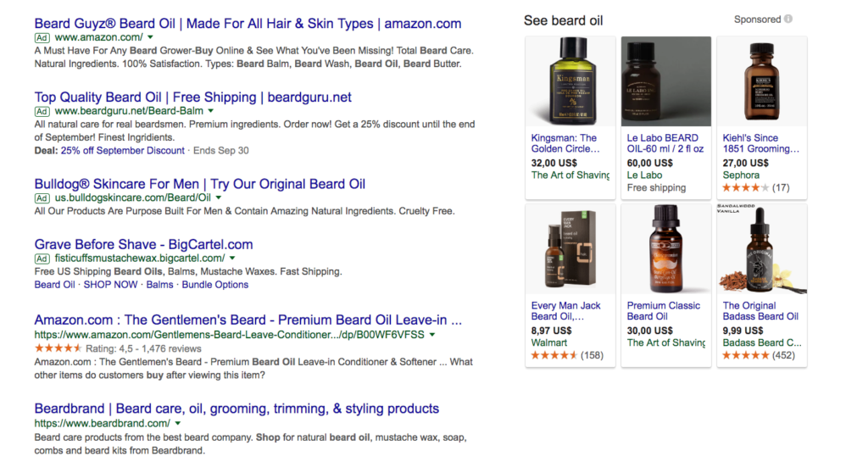Click the Ad badge beside fisticuffsmustachewax.bigcartel.com
This screenshot has height=473, width=868.
(x=42, y=259)
